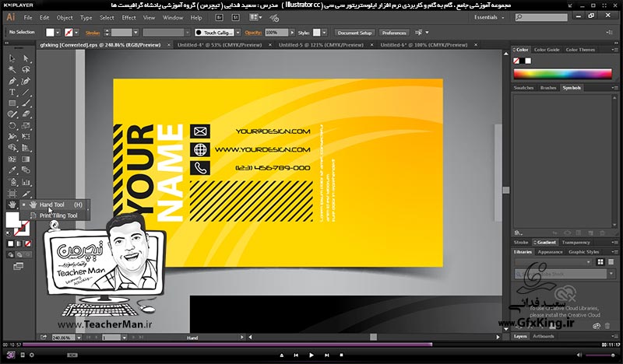Select the Pen tool
The height and width of the screenshot is (364, 623).
[12, 81]
